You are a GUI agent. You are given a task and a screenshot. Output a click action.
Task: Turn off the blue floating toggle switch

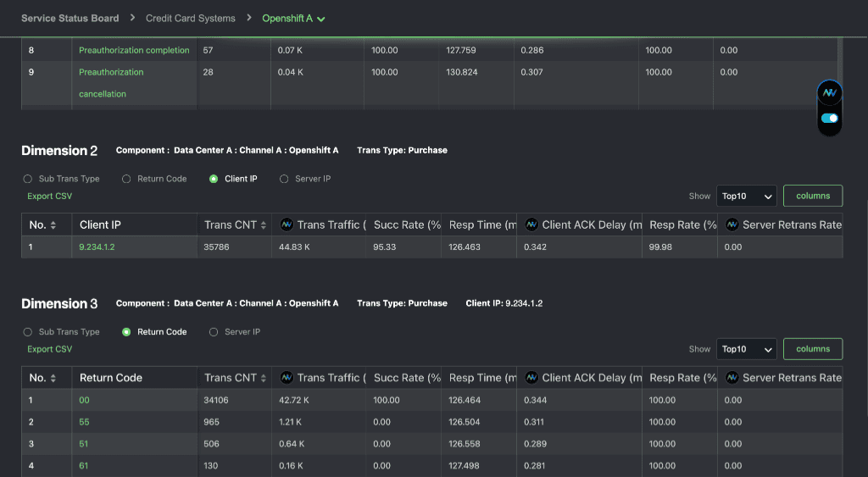coord(830,119)
